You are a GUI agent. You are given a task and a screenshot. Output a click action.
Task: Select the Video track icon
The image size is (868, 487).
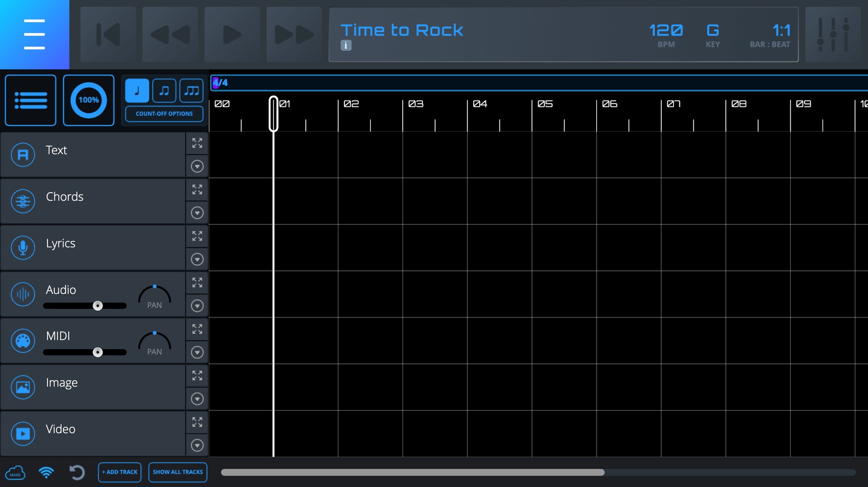click(23, 433)
